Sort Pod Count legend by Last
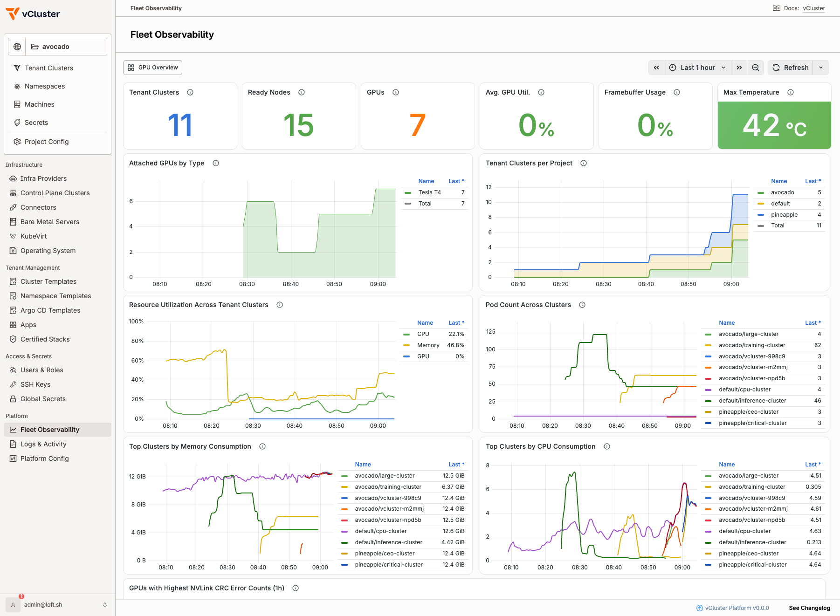840x616 pixels. click(x=813, y=323)
